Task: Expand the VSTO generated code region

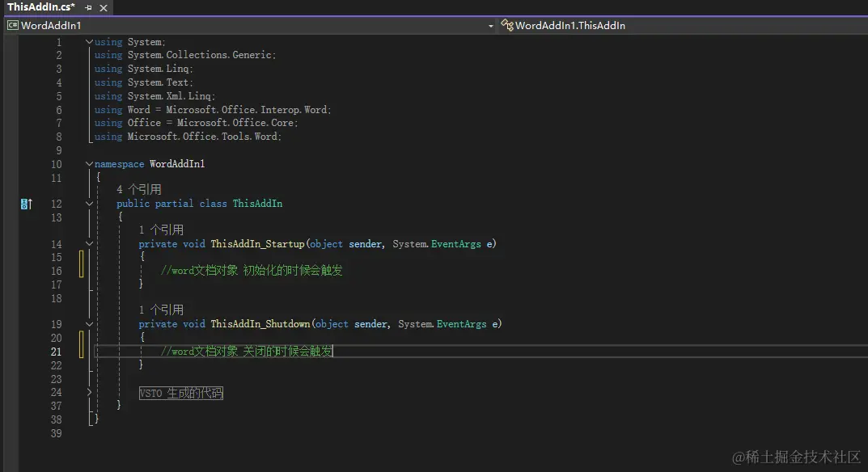Action: (x=89, y=392)
